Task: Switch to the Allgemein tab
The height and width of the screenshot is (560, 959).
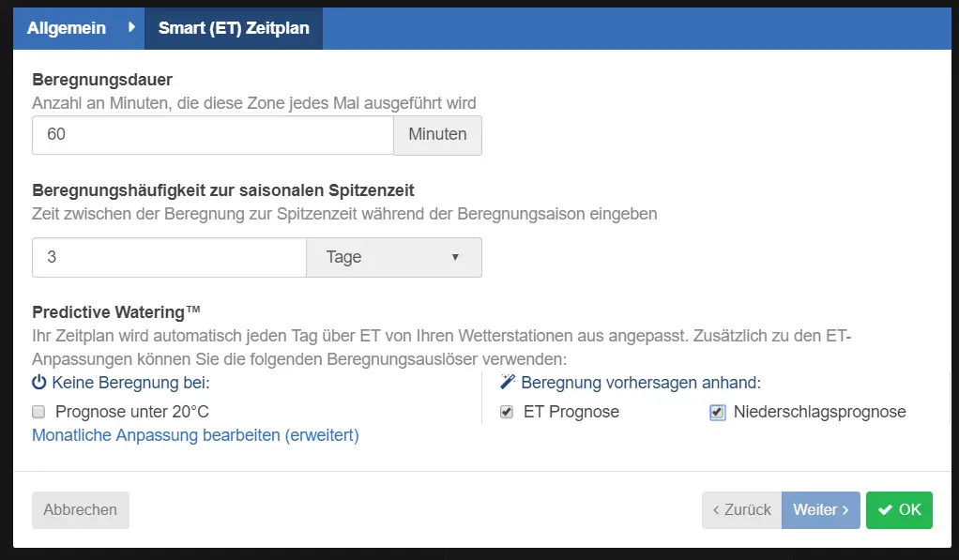Action: (66, 29)
